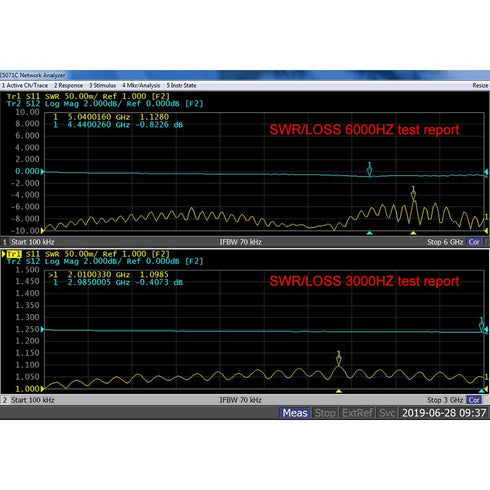Select yellow marker 1 on lower SWR trace
This screenshot has width=490, height=490.
coord(339,358)
